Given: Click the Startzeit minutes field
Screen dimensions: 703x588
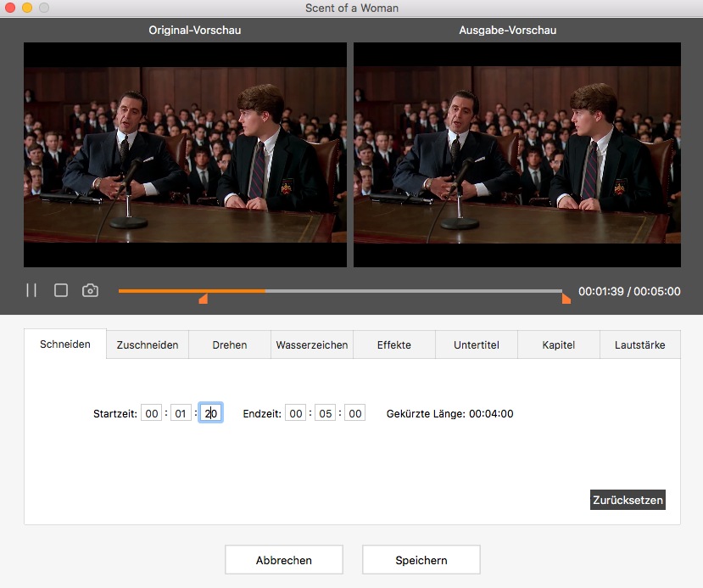Looking at the screenshot, I should click(181, 413).
